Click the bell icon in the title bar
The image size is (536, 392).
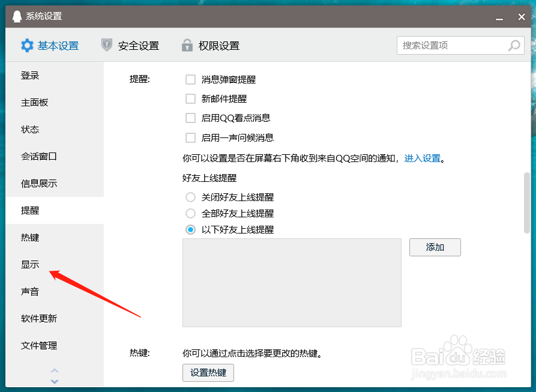16,17
